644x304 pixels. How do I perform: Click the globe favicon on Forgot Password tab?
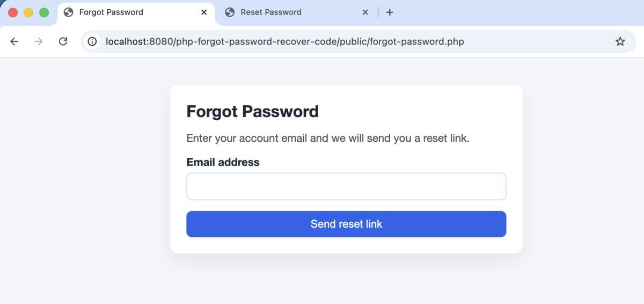(68, 12)
